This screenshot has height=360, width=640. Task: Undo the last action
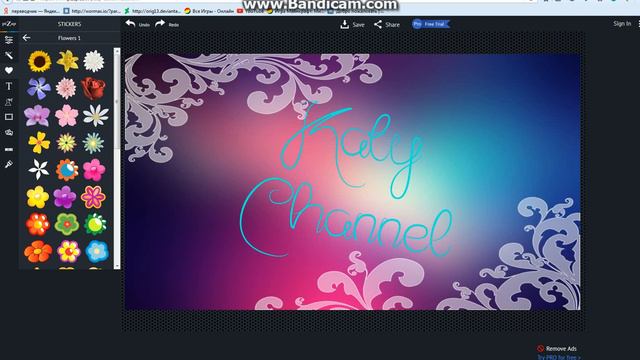pyautogui.click(x=138, y=24)
